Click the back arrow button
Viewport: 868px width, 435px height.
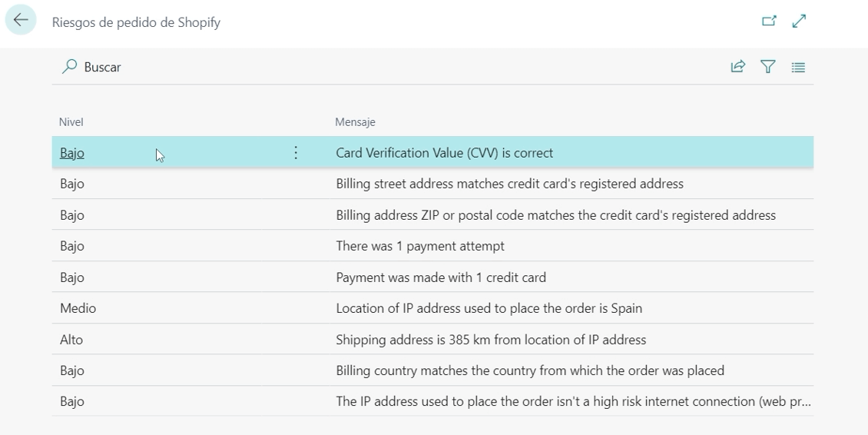pos(21,22)
